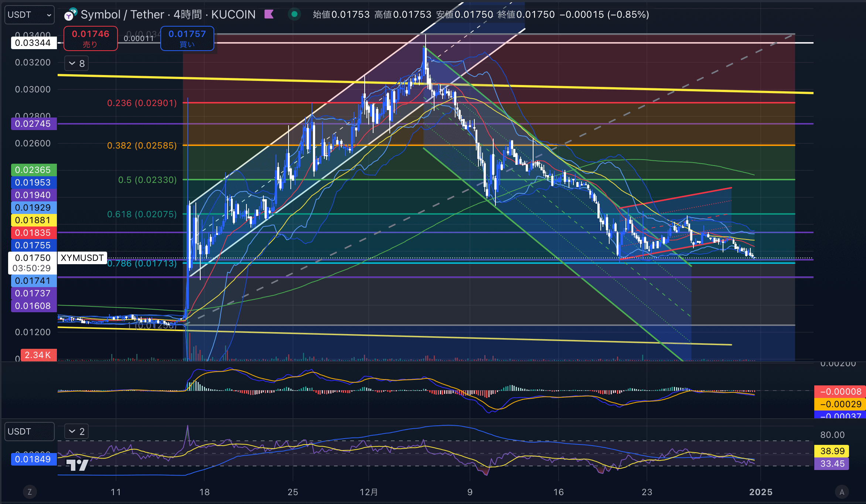Click the 38.99 RSI average value label

[x=832, y=451]
